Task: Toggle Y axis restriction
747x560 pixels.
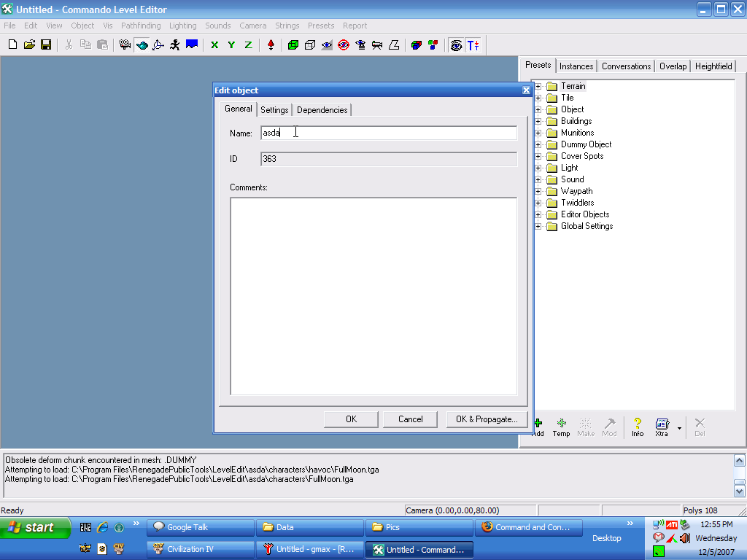Action: [231, 45]
